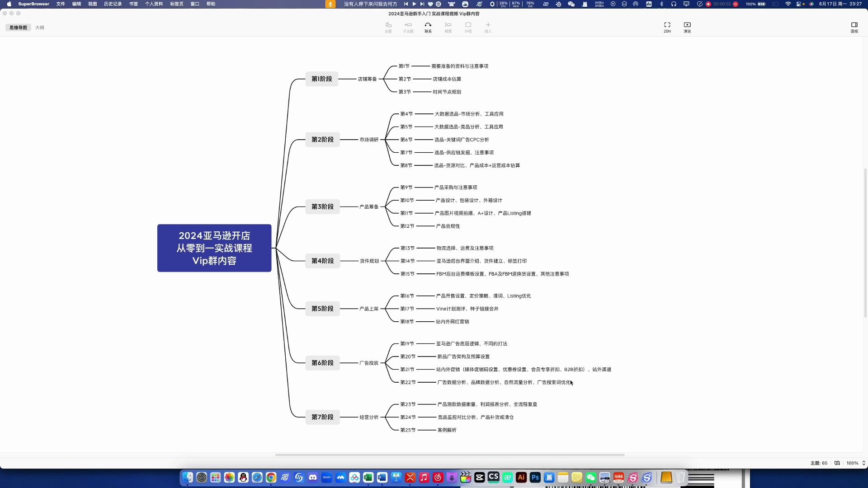The width and height of the screenshot is (868, 488).
Task: Pause the recording with the red pause button
Action: (x=736, y=4)
